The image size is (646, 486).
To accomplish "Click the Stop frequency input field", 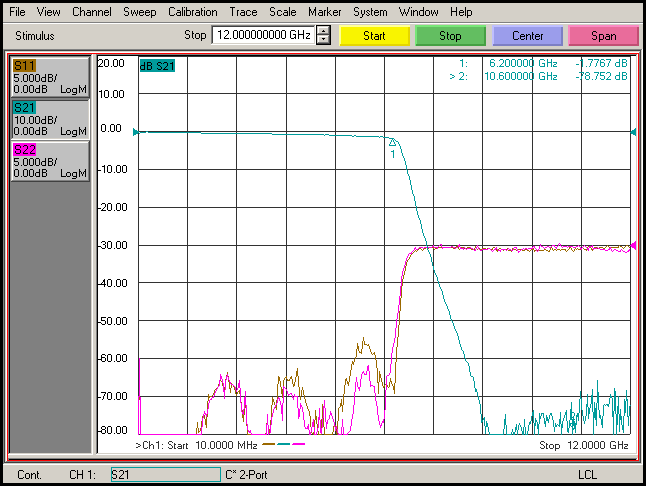I will pyautogui.click(x=263, y=36).
